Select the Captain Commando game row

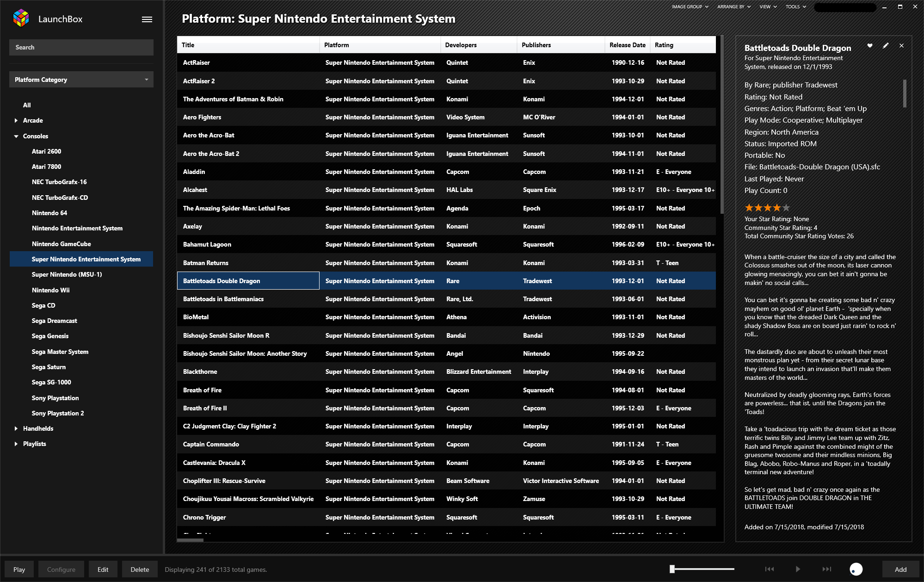coord(446,444)
